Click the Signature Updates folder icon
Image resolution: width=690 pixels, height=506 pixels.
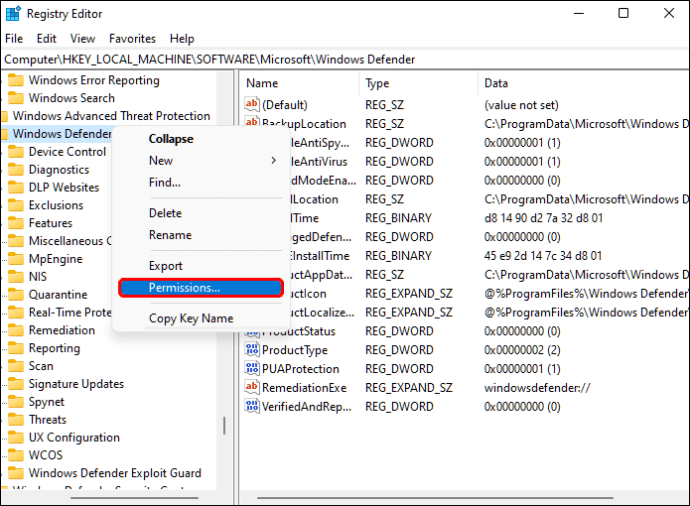16,384
